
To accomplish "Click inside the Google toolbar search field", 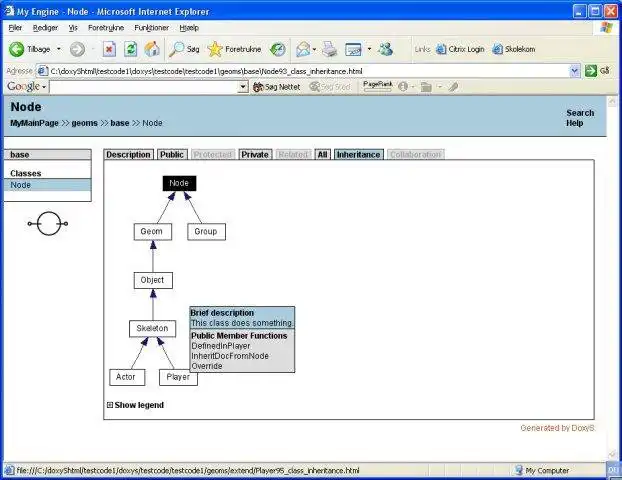I will (x=143, y=86).
